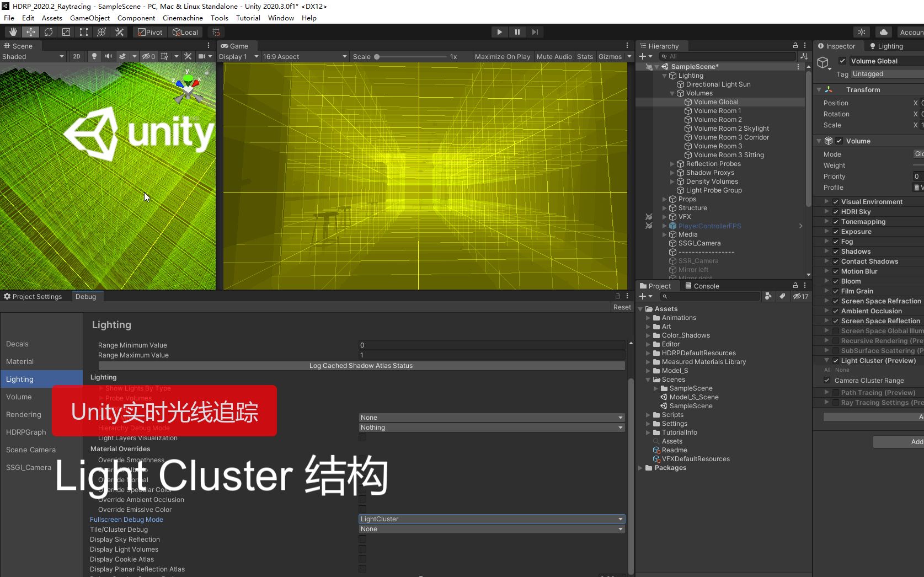Screen dimensions: 924x577
Task: Open custom editor tools icon
Action: click(x=119, y=32)
